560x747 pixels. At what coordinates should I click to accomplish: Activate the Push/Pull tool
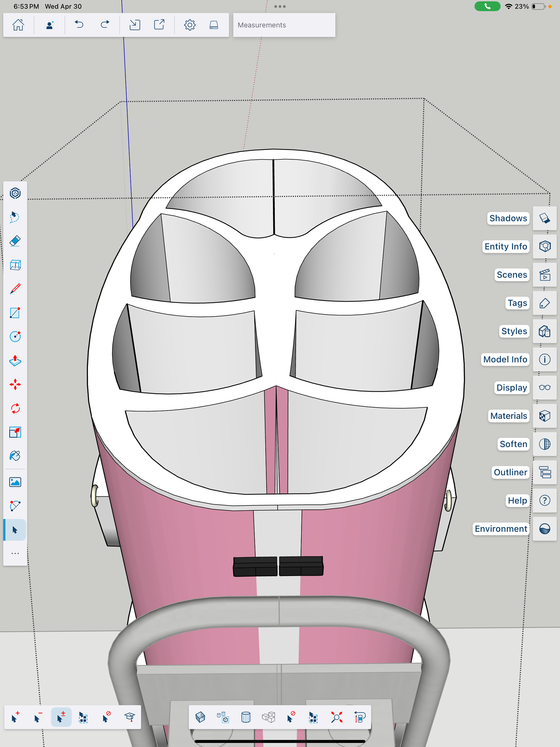[15, 361]
